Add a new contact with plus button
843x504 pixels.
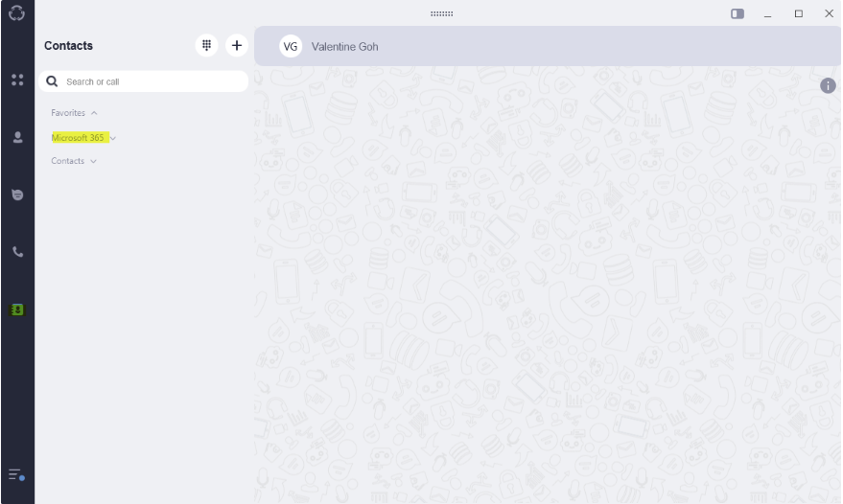(237, 45)
